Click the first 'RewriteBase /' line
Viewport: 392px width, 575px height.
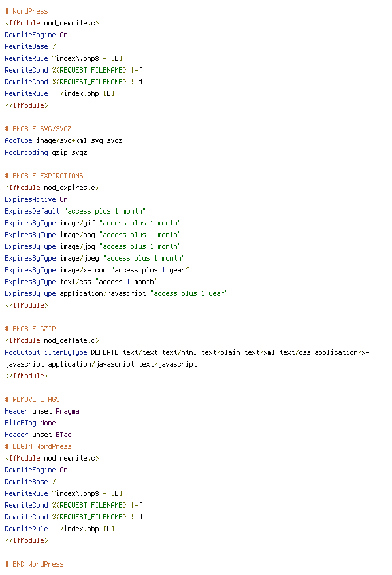31,46
